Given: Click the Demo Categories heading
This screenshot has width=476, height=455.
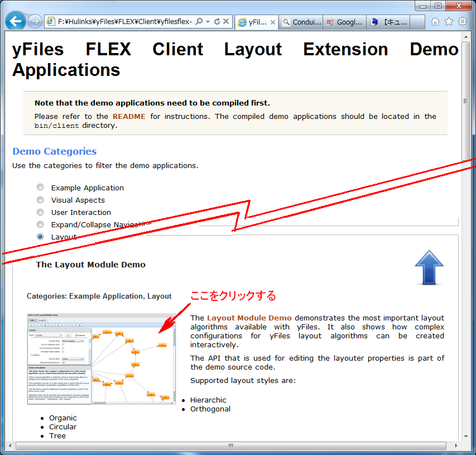Looking at the screenshot, I should tap(55, 151).
